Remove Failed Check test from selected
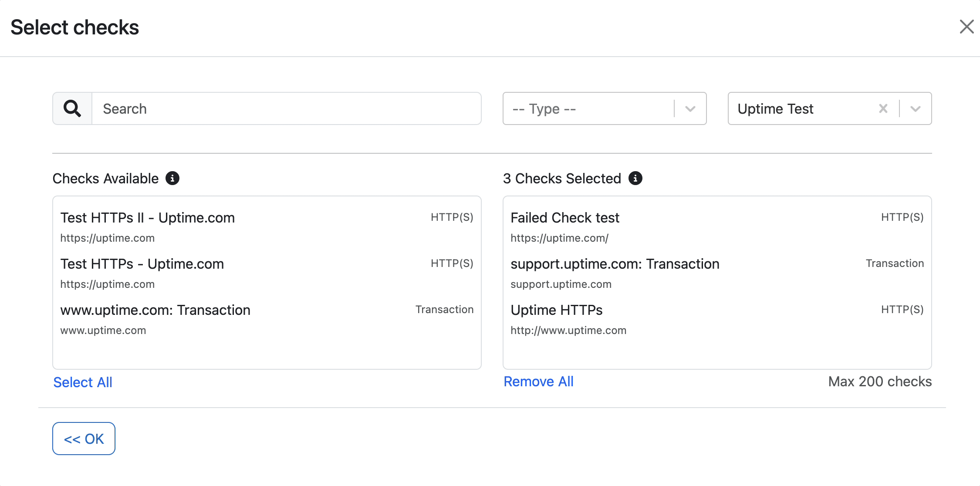This screenshot has height=486, width=980. pyautogui.click(x=717, y=227)
